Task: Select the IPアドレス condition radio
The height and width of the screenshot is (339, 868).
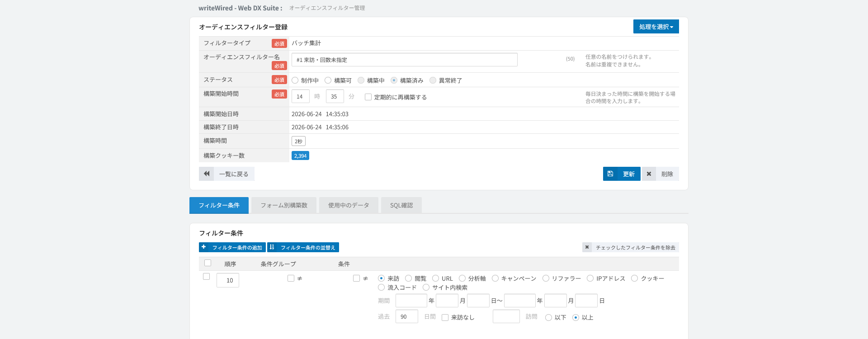Action: click(590, 278)
